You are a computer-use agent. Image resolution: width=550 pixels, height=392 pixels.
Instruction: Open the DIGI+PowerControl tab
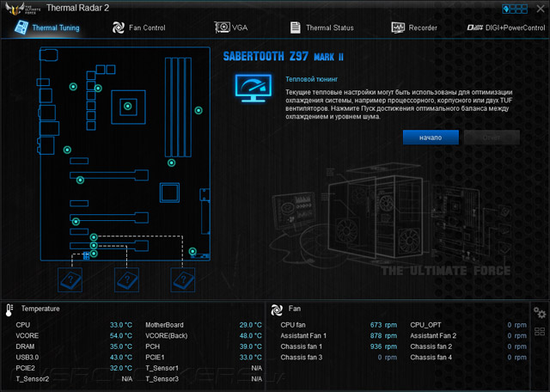[506, 28]
